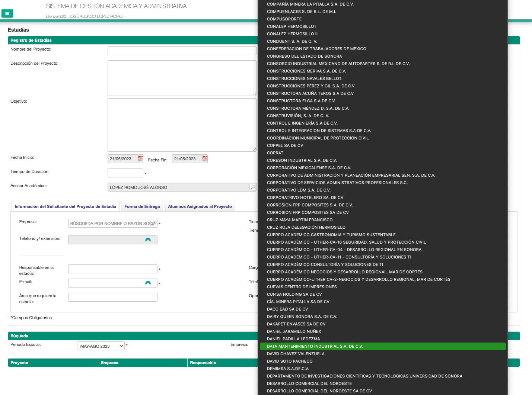Select DAIRY QUEEN SONORA S.A. DE C.V.

pyautogui.click(x=302, y=317)
